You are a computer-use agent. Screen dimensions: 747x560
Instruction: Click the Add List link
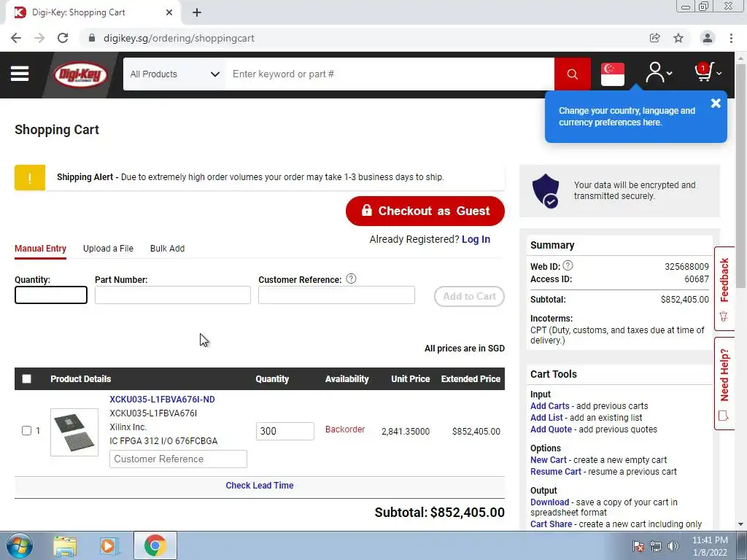click(546, 418)
